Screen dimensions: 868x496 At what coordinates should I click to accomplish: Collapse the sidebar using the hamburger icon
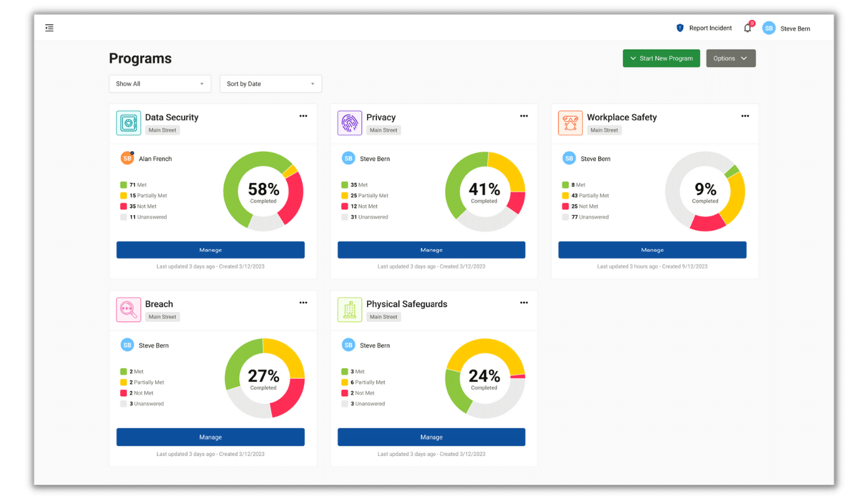coord(49,27)
